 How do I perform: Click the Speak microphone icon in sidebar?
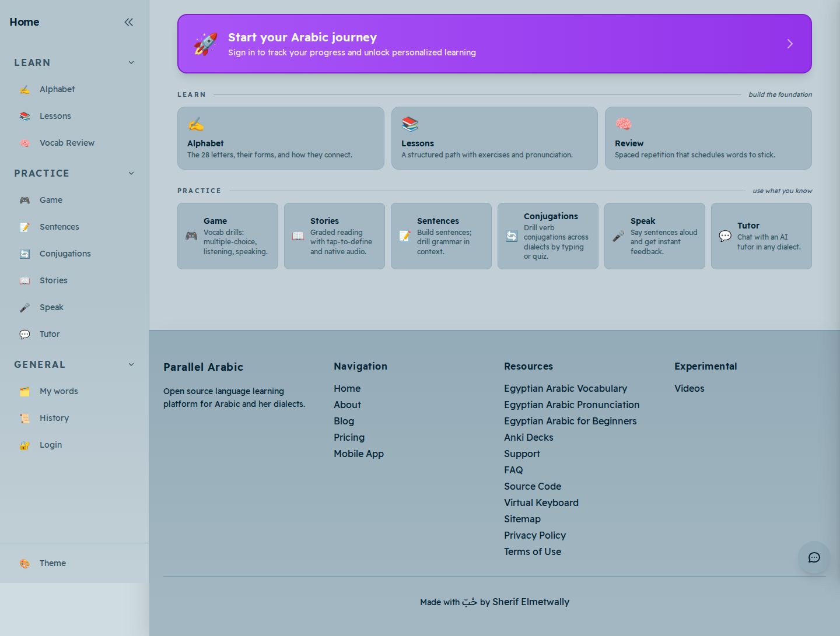coord(24,307)
